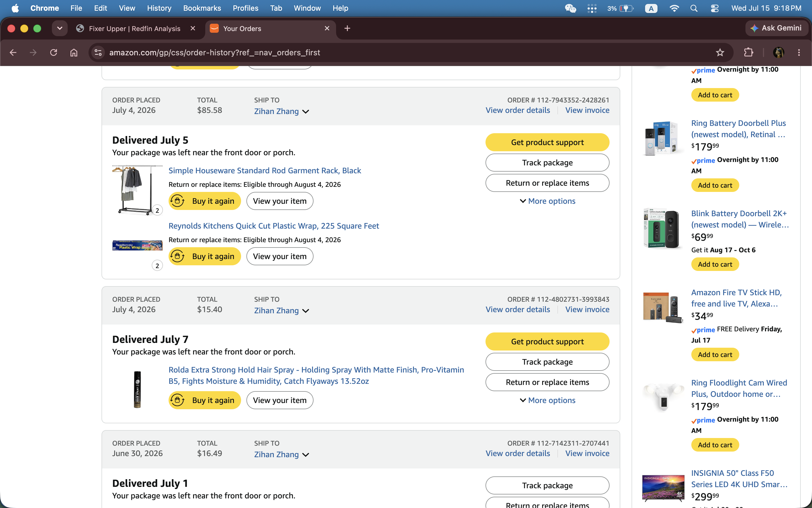Track package for July 5 delivery

[547, 163]
